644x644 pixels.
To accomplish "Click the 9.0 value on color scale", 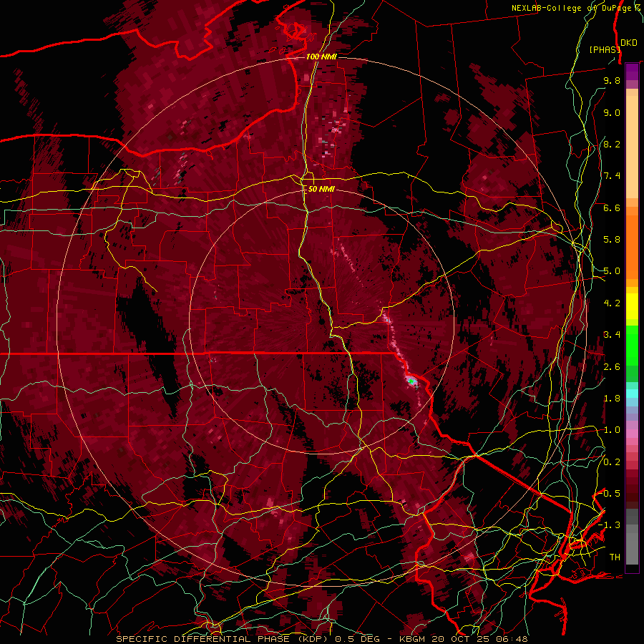I will [612, 112].
